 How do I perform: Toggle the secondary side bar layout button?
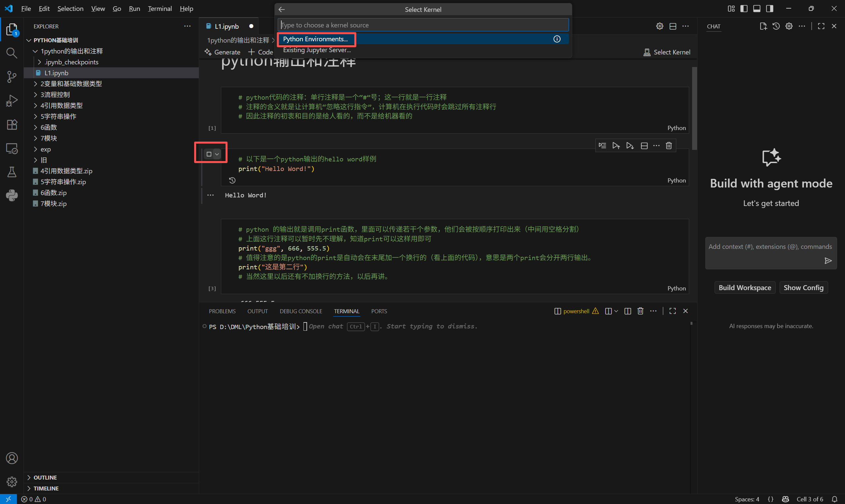pos(769,9)
